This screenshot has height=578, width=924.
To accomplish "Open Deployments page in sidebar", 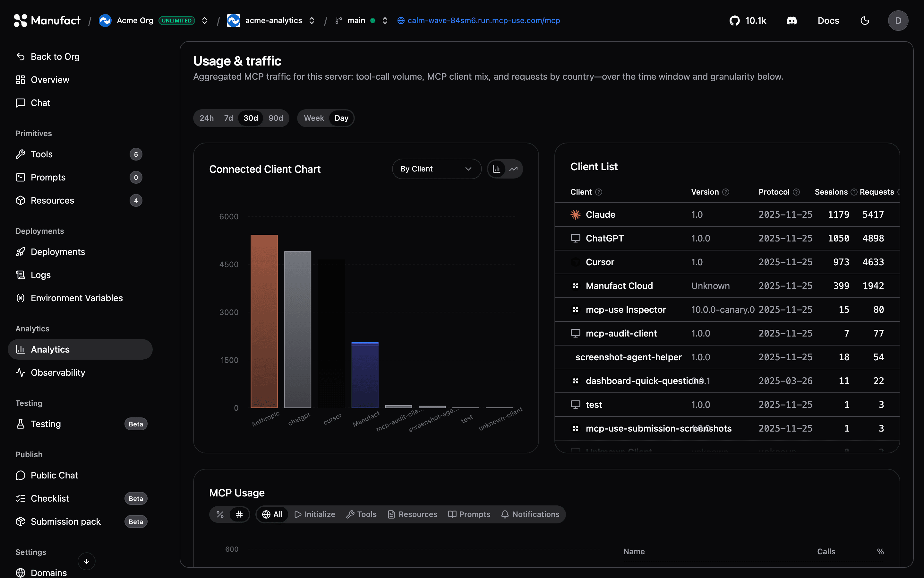I will pyautogui.click(x=80, y=252).
